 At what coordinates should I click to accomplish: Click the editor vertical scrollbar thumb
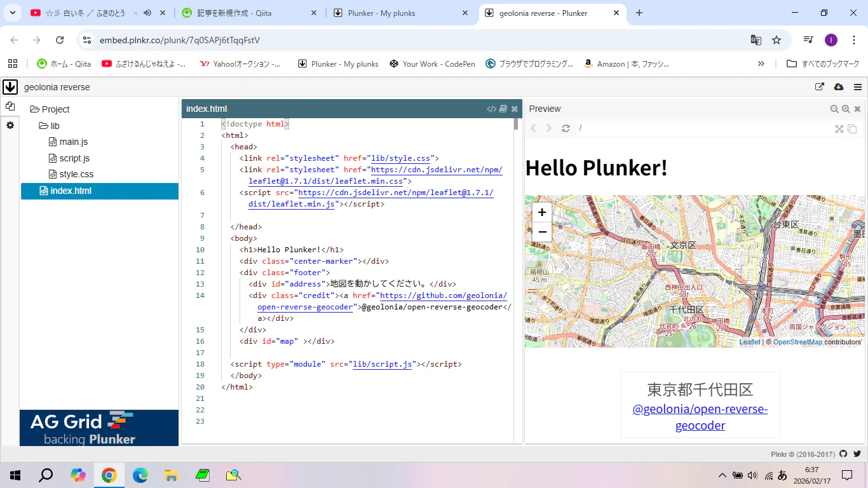click(516, 124)
